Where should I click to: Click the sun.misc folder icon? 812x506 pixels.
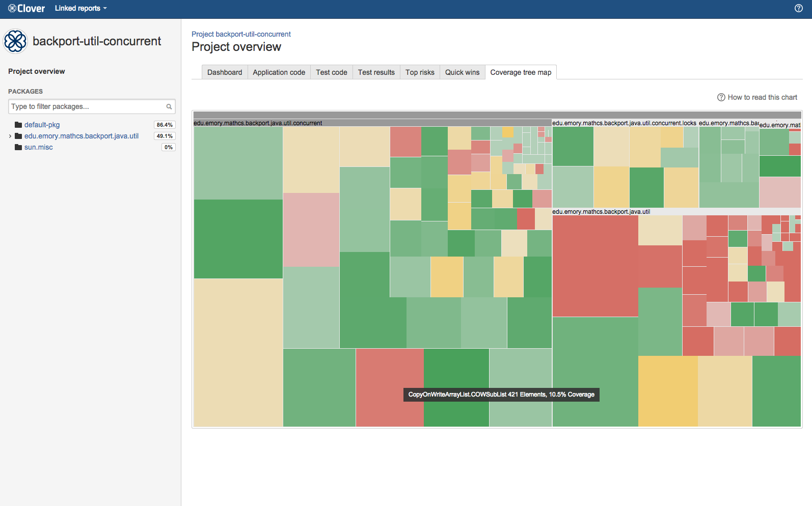(18, 148)
